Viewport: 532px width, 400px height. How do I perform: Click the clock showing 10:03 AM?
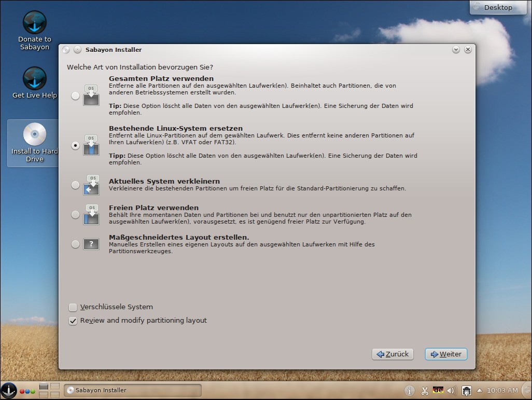point(502,391)
